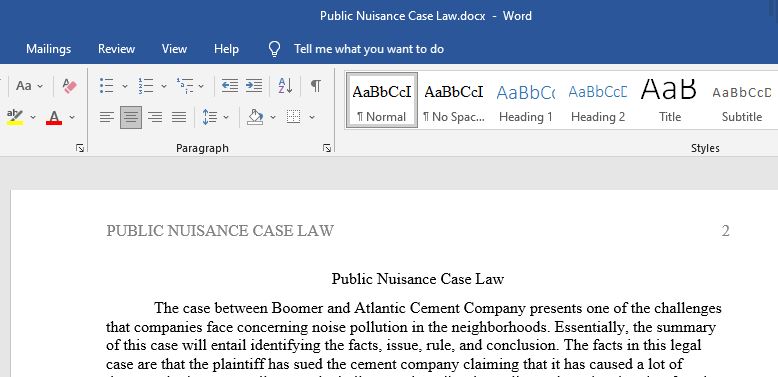Image resolution: width=778 pixels, height=377 pixels.
Task: Open the Line Spacing dropdown arrow
Action: click(x=226, y=118)
